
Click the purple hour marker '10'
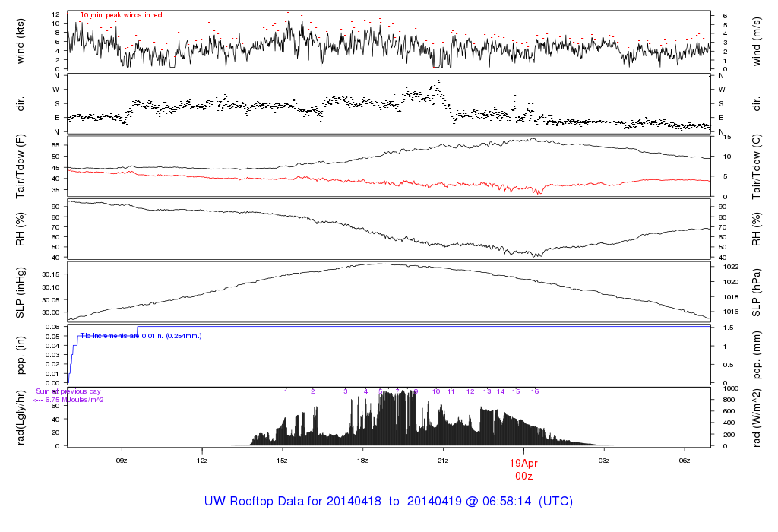click(436, 391)
